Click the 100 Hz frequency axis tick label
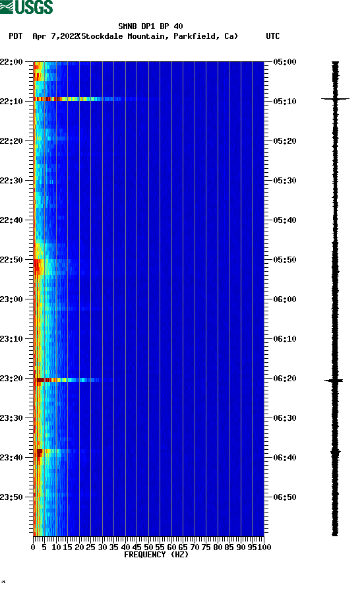Screen dimensions: 364x589 coord(264,547)
